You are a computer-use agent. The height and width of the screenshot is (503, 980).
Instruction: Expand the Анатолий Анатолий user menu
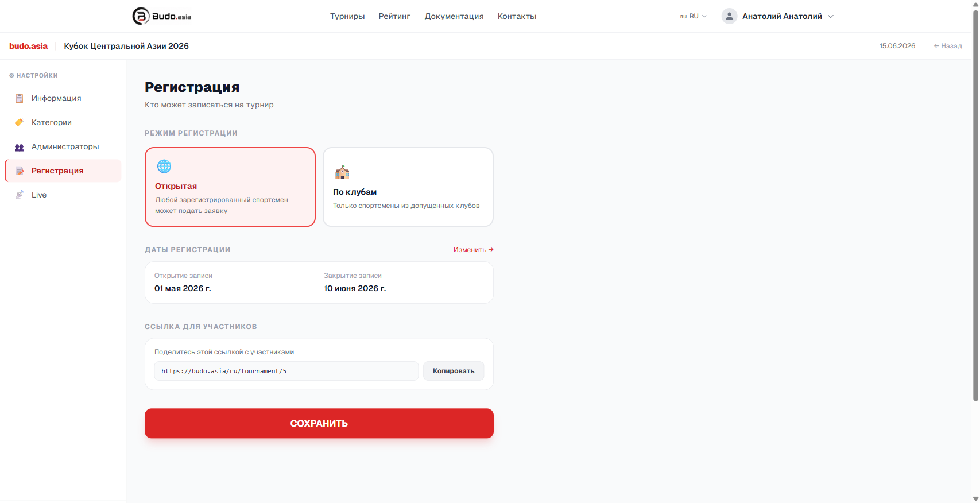coord(778,16)
